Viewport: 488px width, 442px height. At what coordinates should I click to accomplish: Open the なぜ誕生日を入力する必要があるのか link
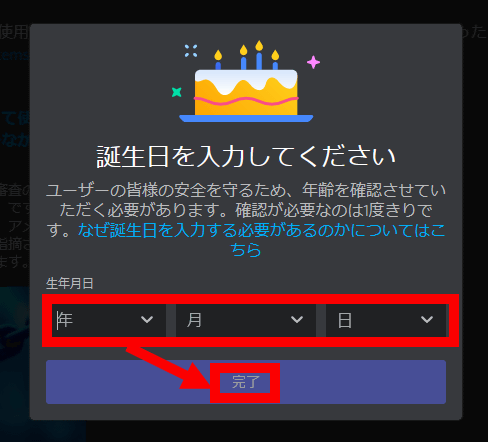261,240
